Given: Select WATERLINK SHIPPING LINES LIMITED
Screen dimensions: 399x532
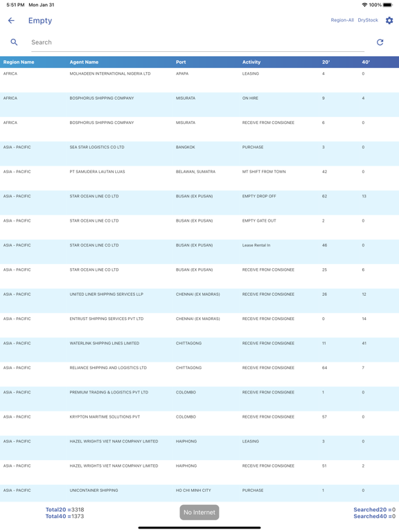Looking at the screenshot, I should coord(104,344).
